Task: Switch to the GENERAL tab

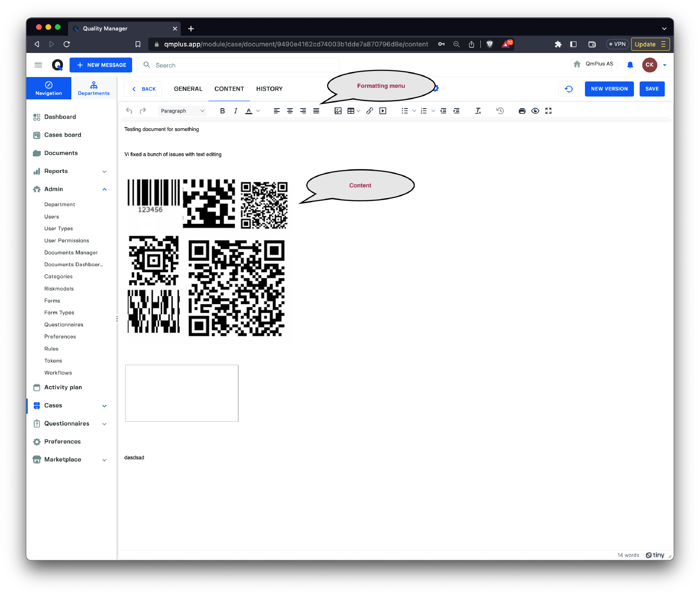Action: (188, 89)
